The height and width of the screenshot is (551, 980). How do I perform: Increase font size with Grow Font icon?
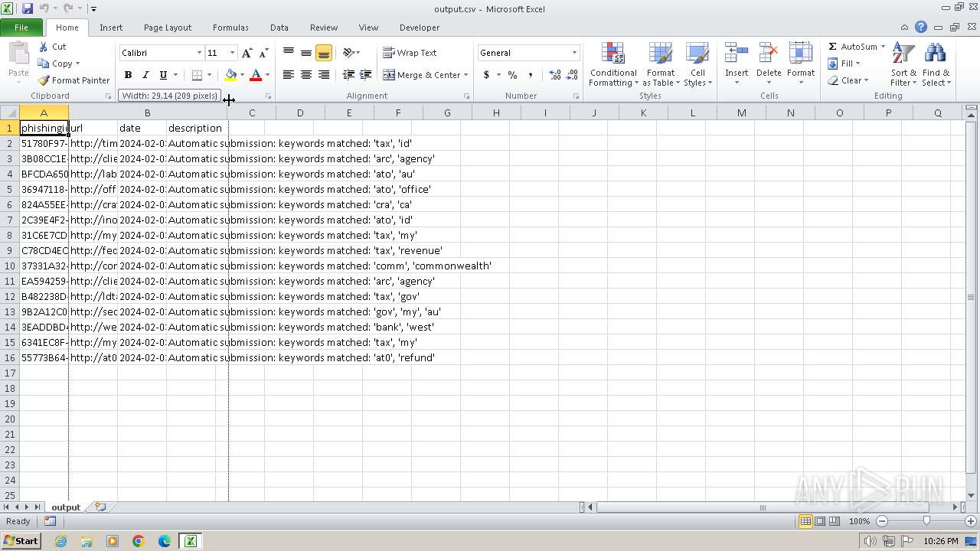point(247,53)
